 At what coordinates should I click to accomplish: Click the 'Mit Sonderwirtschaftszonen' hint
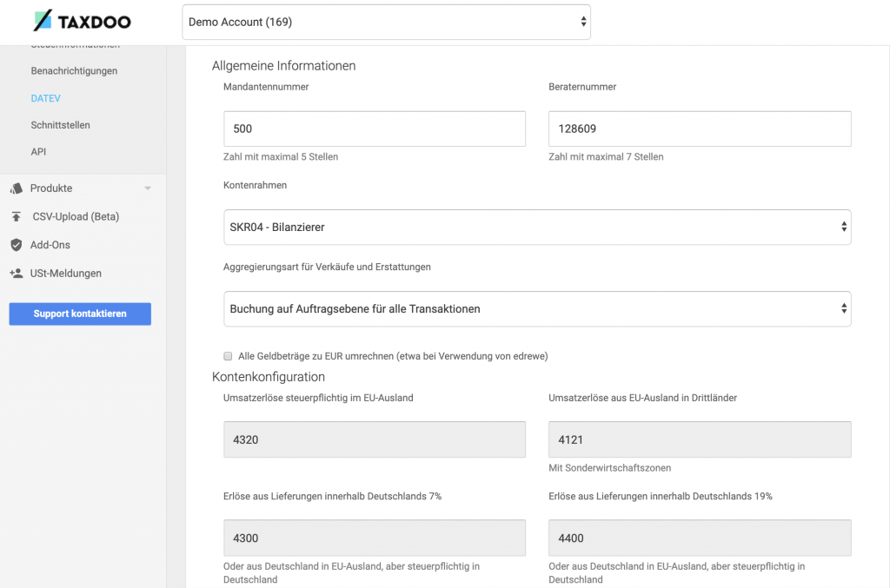[609, 468]
